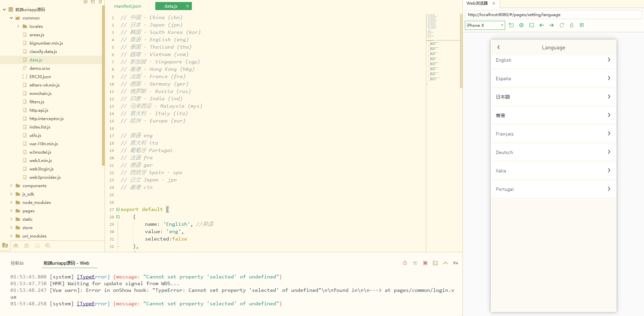Switch to the 控制台 console tab
Screen dimensions: 644x316
click(x=17, y=263)
